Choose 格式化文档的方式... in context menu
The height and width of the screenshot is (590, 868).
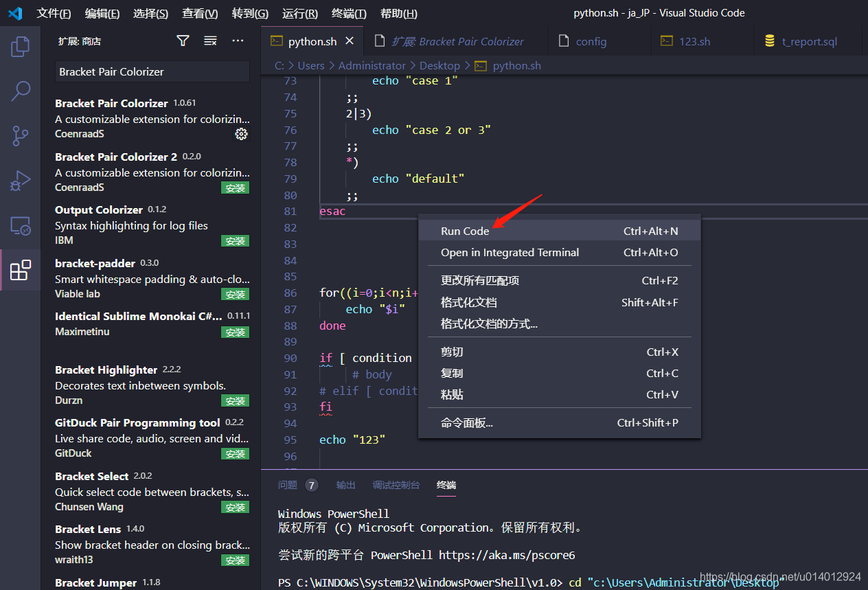point(559,324)
